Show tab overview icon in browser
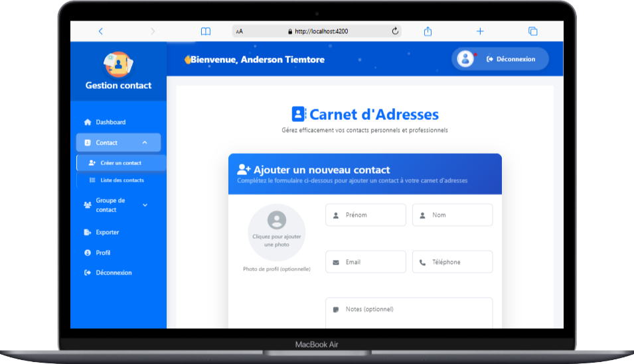 [532, 31]
